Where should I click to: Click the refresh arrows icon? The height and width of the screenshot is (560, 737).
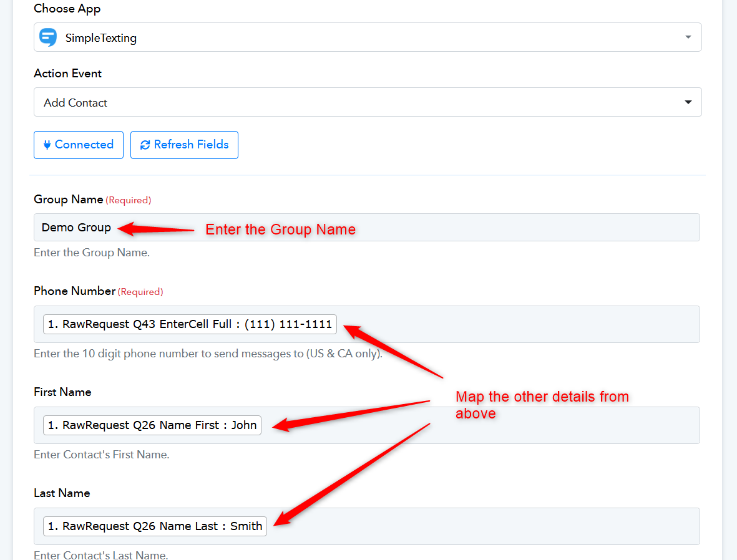(x=145, y=145)
